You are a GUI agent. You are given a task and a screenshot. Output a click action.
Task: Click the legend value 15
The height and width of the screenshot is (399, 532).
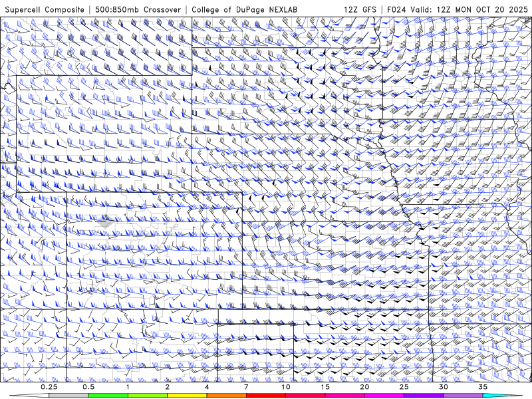point(325,387)
